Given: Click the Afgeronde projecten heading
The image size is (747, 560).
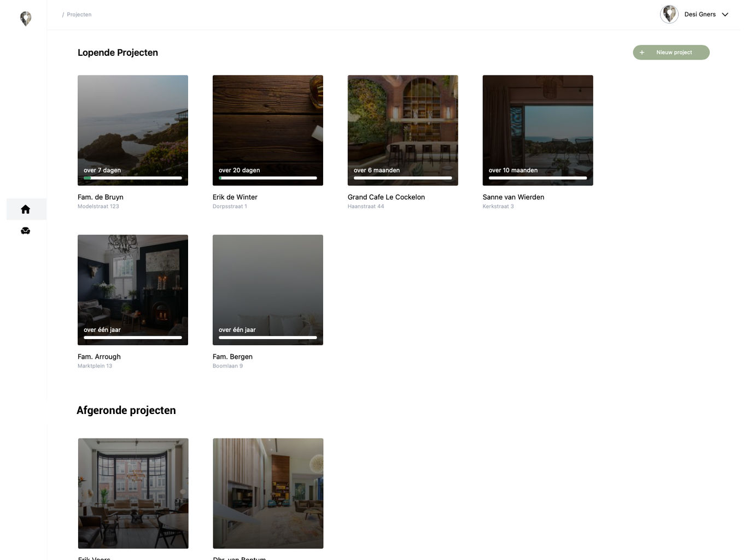Looking at the screenshot, I should pyautogui.click(x=126, y=410).
